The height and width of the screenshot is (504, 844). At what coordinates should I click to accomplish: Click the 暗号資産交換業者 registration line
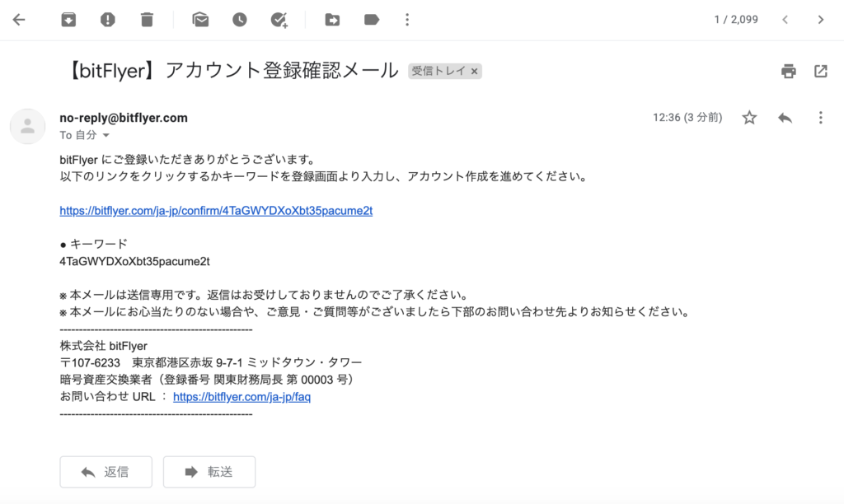tap(208, 380)
